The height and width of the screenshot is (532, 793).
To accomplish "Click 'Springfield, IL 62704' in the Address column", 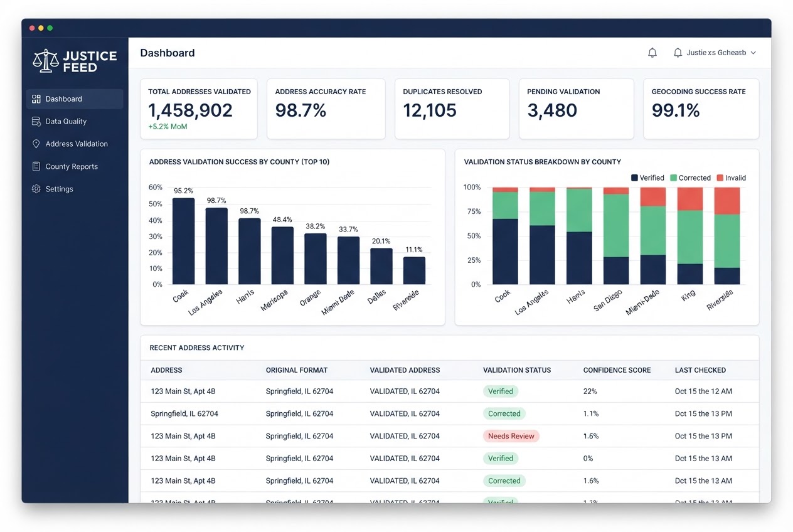I will 184,414.
